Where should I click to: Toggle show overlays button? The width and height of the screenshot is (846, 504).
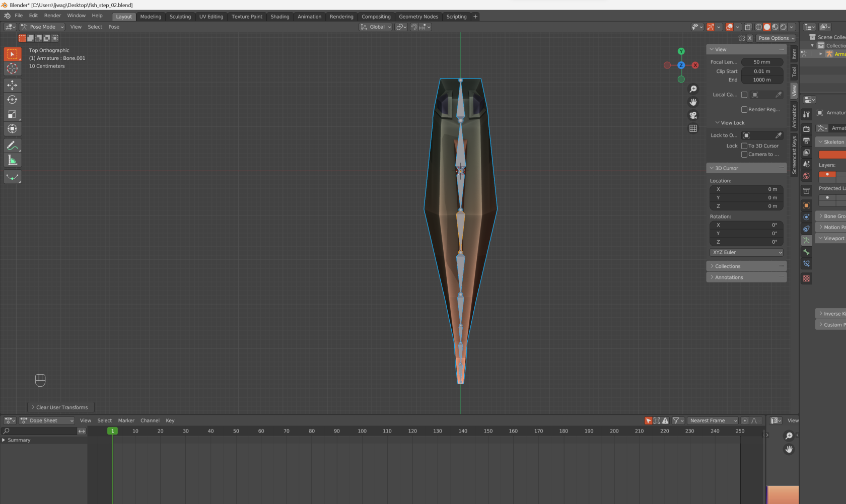click(x=729, y=27)
